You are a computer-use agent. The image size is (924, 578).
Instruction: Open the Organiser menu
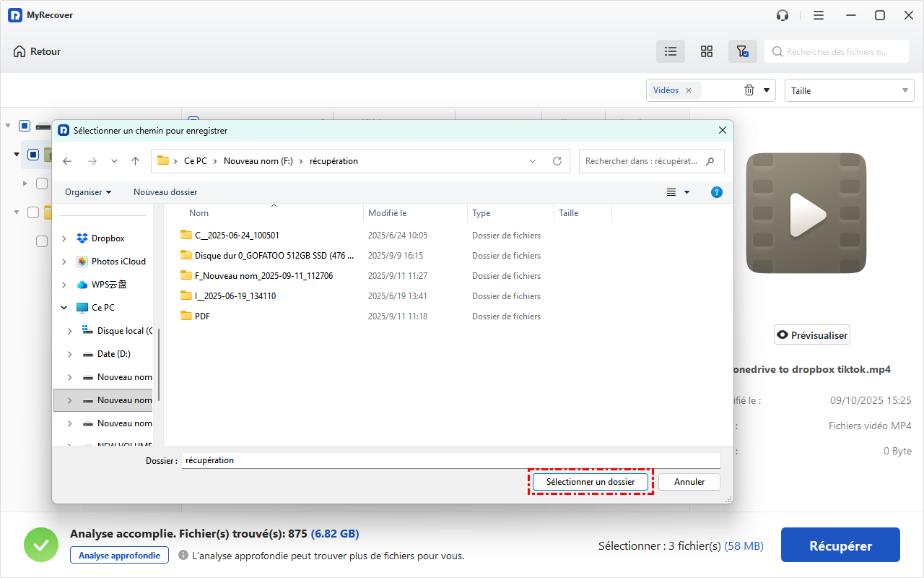pos(88,192)
